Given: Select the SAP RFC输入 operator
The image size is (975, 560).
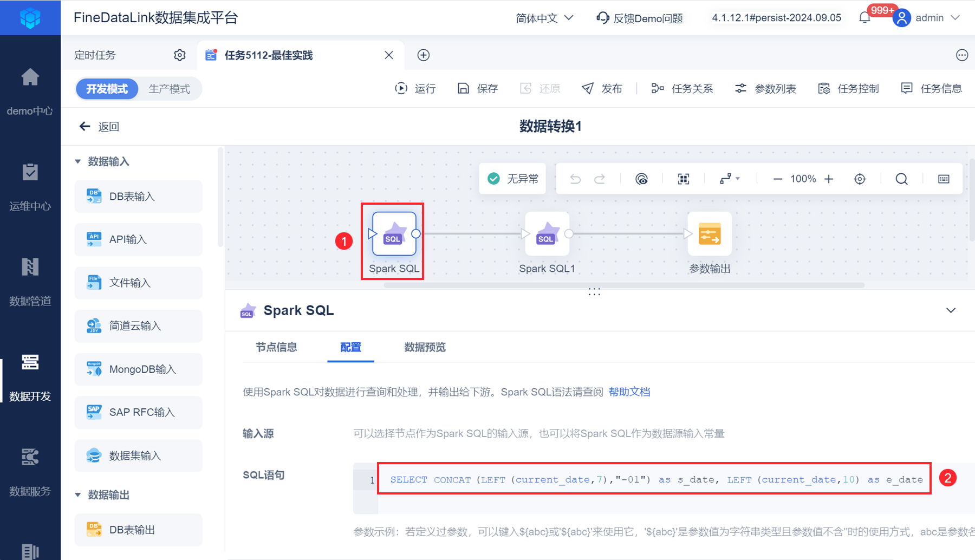Looking at the screenshot, I should (x=139, y=413).
